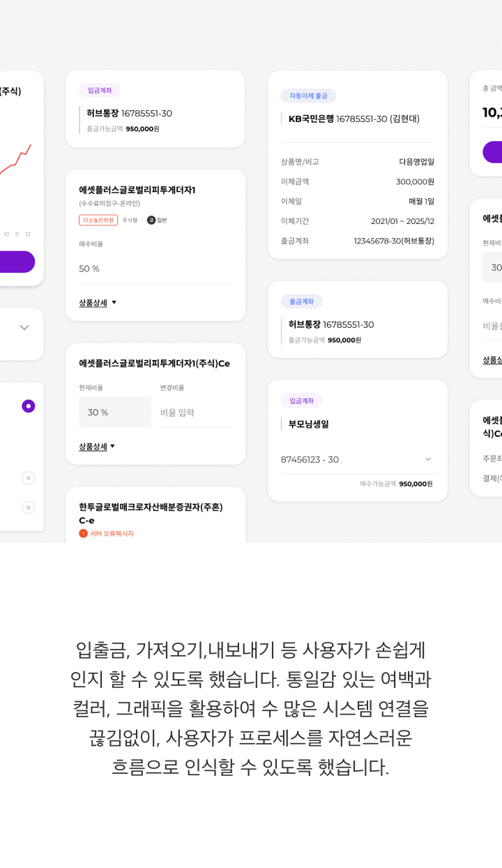Click the 입금계좌 badge above 허브통장 16785551-30
502x868 pixels.
(x=100, y=90)
